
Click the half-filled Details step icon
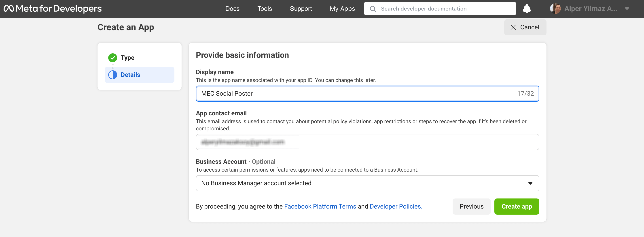click(x=113, y=75)
